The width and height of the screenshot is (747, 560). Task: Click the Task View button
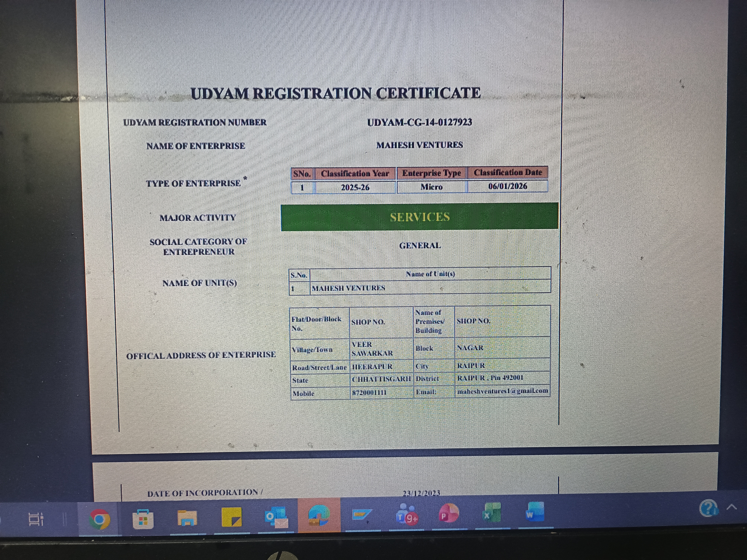(36, 519)
